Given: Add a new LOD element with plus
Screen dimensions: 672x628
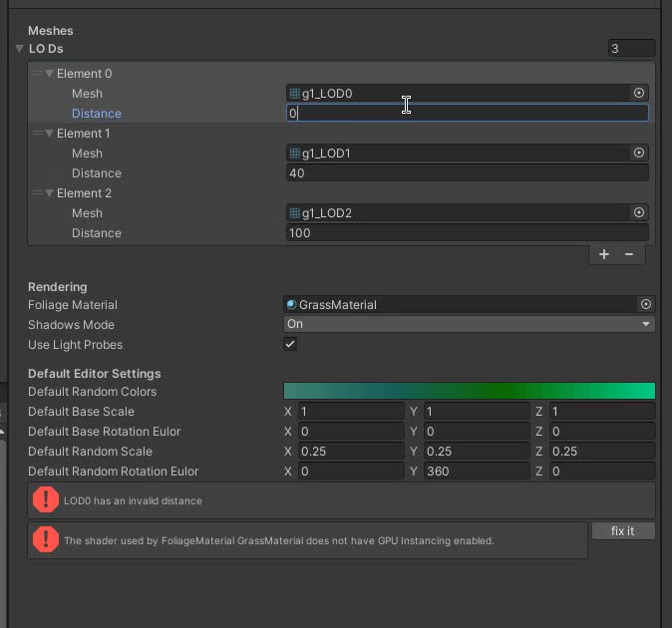Looking at the screenshot, I should coord(604,254).
